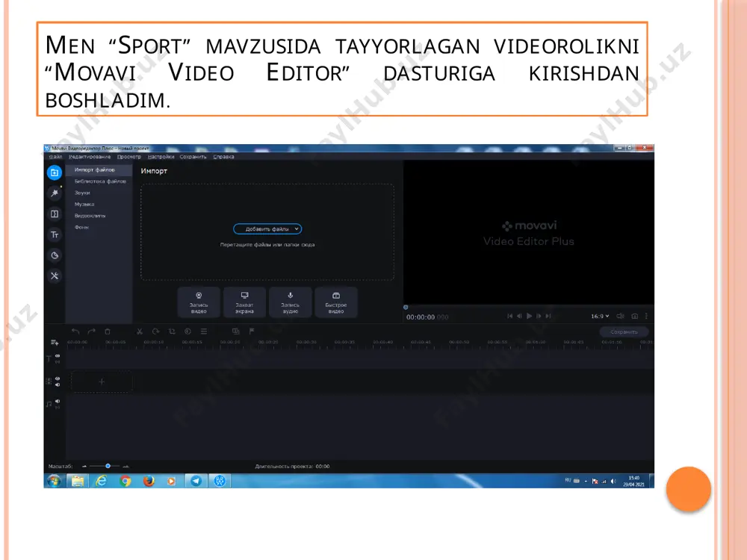This screenshot has height=560, width=747.
Task: Select Библиотека файлов in the side list
Action: 99,181
